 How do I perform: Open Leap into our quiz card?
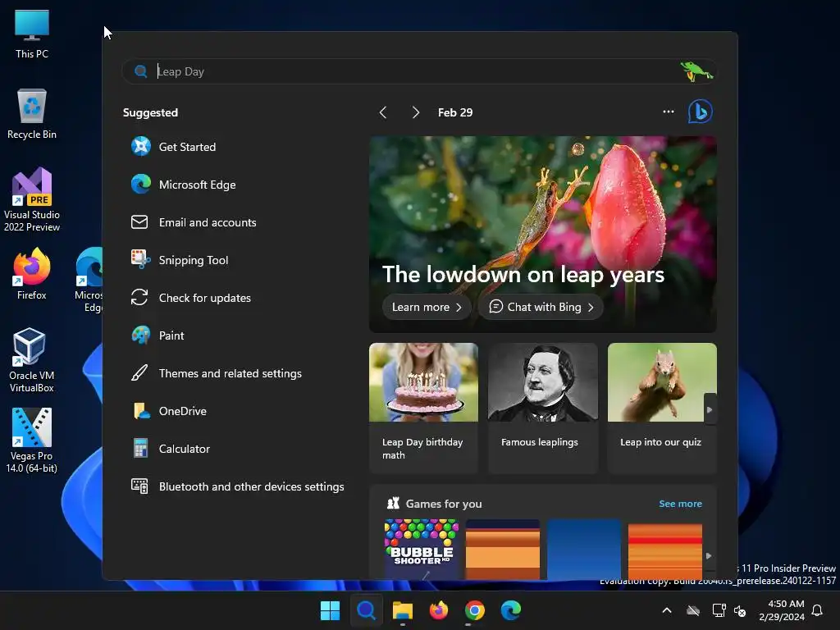[662, 409]
